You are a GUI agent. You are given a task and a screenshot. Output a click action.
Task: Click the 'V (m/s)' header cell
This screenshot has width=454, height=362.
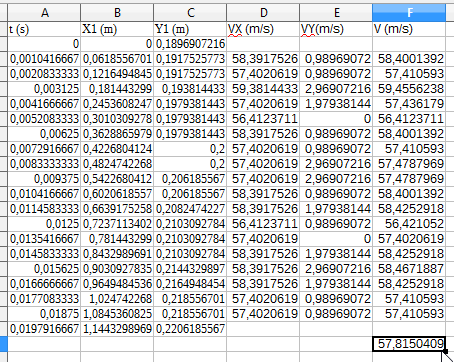(409, 29)
